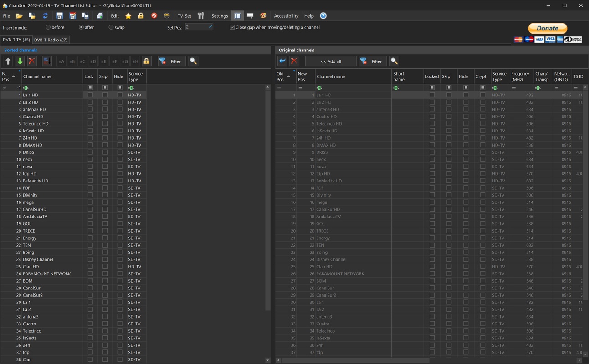Open the TV-Set menu

pos(184,16)
